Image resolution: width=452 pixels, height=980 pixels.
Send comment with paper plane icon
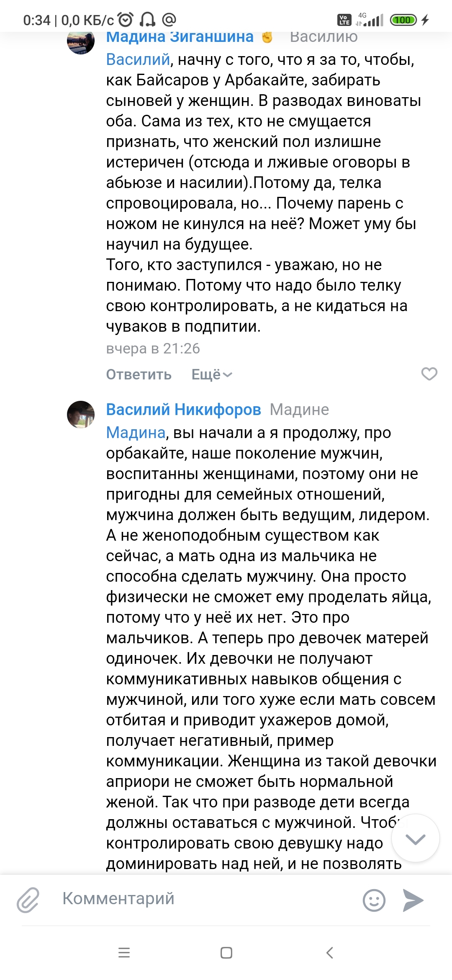coord(413,900)
